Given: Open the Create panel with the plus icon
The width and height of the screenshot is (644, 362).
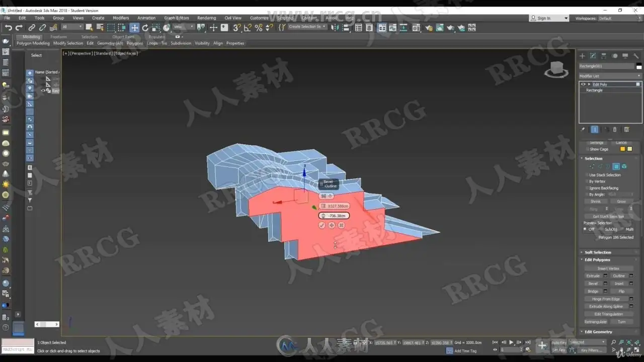Looking at the screenshot, I should coord(583,56).
